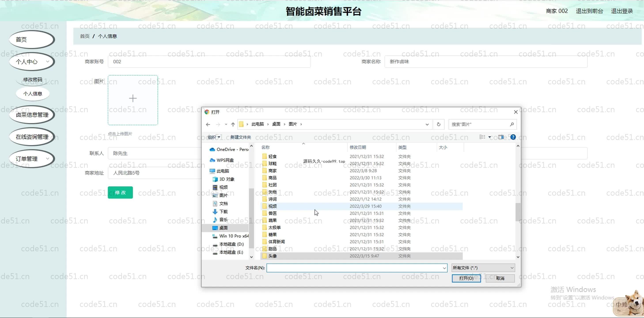Image resolution: width=644 pixels, height=318 pixels.
Task: Toggle the preview pane icon
Action: [501, 137]
